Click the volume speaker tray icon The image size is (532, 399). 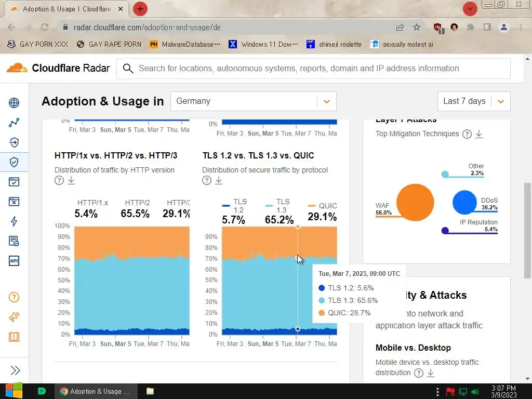[x=475, y=392]
